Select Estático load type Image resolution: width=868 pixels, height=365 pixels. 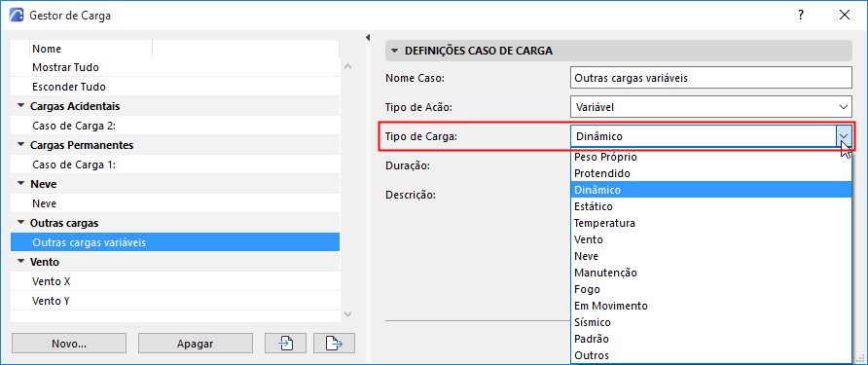710,206
